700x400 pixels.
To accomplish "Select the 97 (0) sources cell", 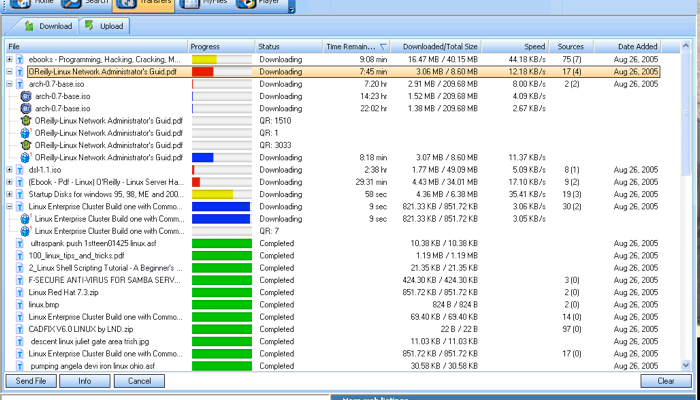I will 571,329.
